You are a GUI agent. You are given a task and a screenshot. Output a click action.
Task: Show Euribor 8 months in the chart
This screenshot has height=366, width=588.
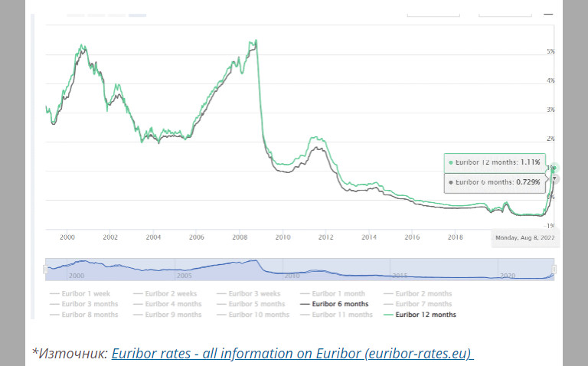tap(90, 315)
